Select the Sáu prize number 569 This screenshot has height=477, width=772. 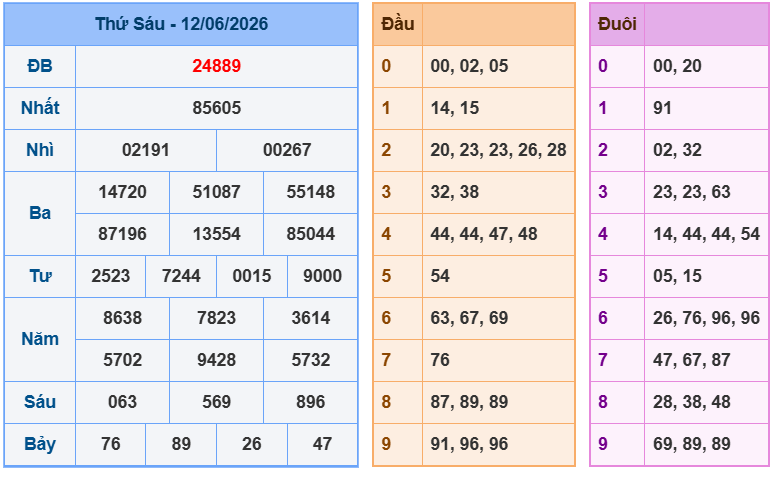pyautogui.click(x=217, y=402)
